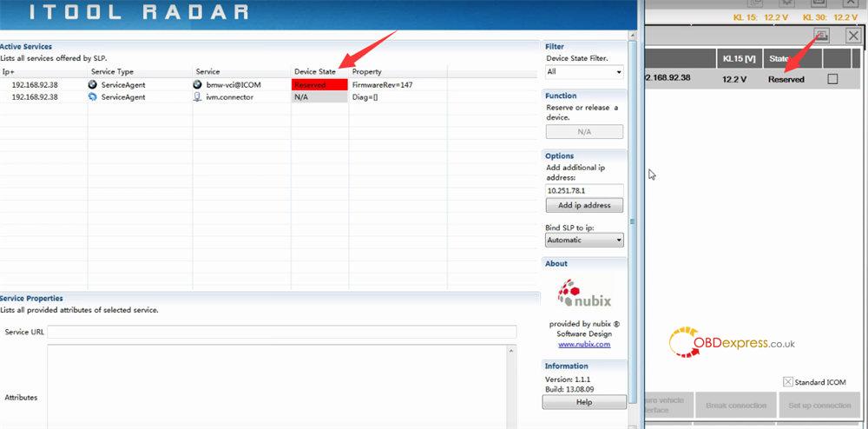Click the connector icon next to ivm.connector
This screenshot has width=868, height=429.
pos(197,97)
